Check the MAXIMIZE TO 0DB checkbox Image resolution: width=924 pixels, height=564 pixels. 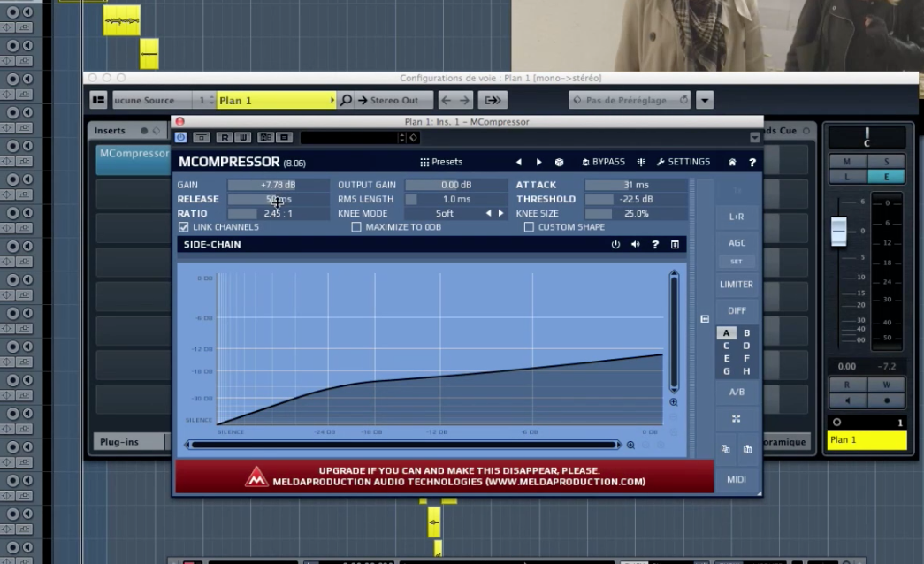point(356,227)
